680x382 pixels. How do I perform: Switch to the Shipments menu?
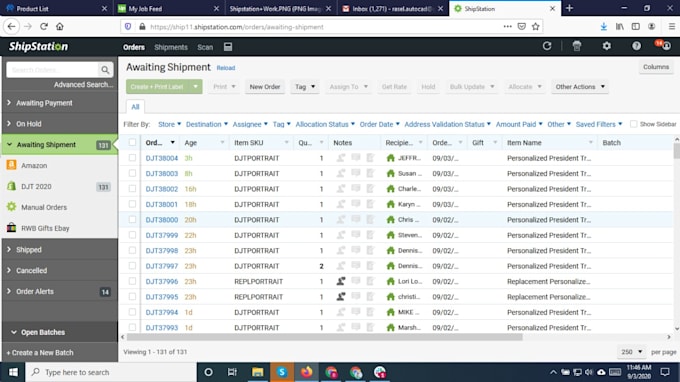coord(171,47)
